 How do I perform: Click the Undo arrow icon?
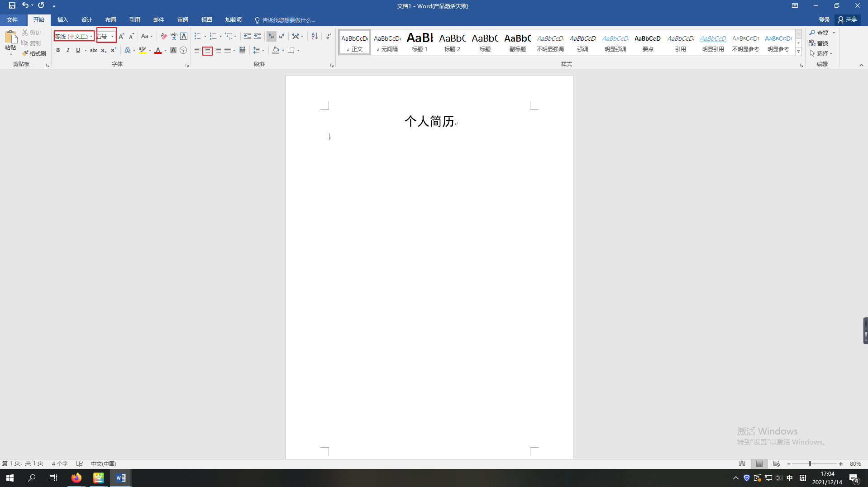point(25,5)
